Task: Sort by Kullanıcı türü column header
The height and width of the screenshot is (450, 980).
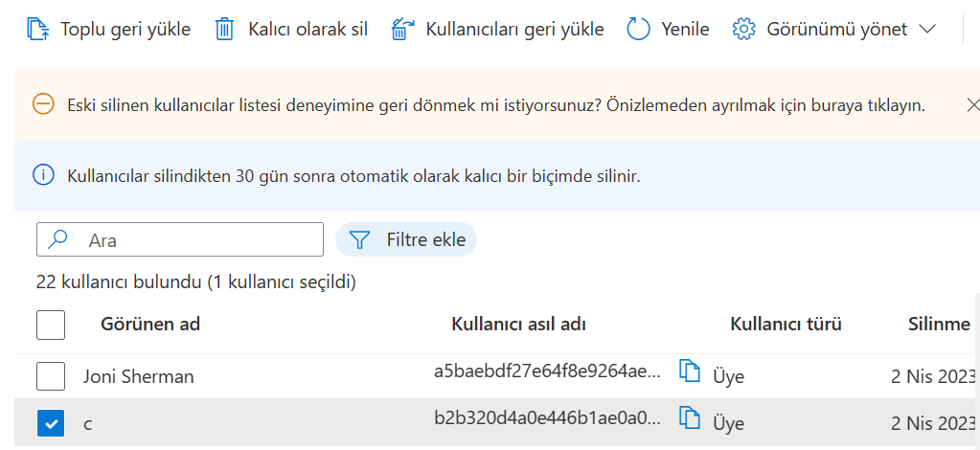Action: 786,325
